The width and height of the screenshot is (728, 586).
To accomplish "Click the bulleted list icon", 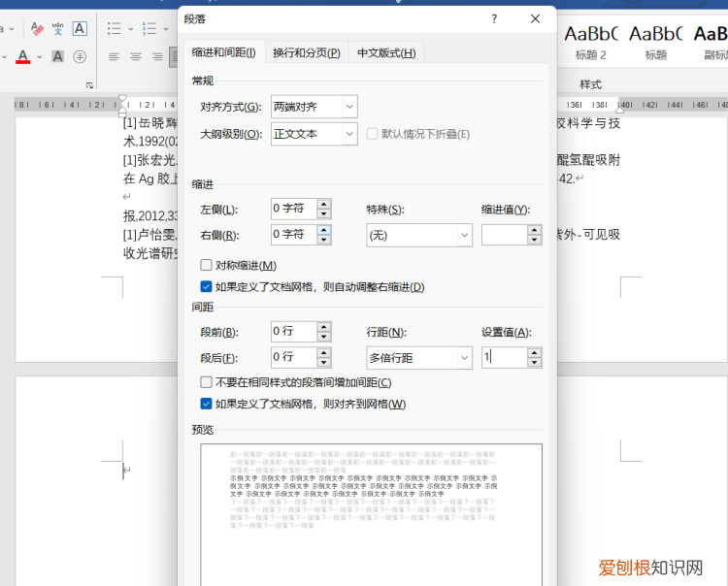I will coord(115,29).
